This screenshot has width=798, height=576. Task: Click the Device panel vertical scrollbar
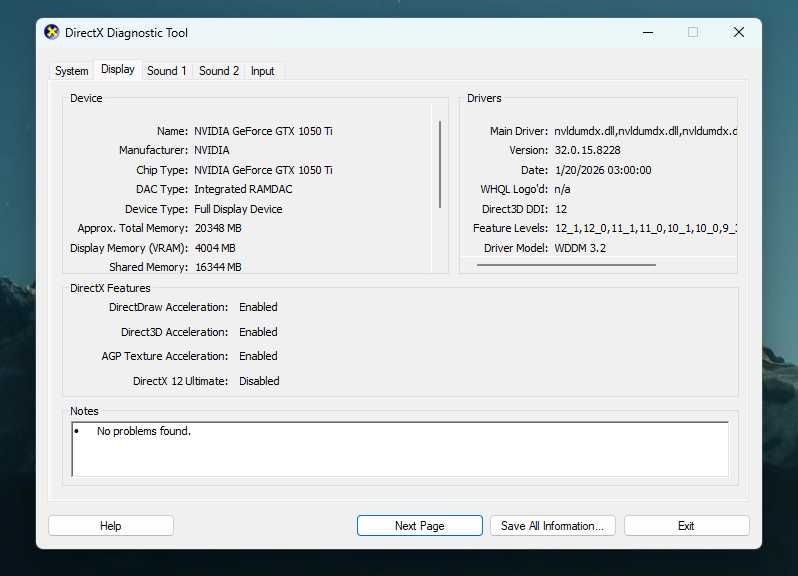(440, 164)
